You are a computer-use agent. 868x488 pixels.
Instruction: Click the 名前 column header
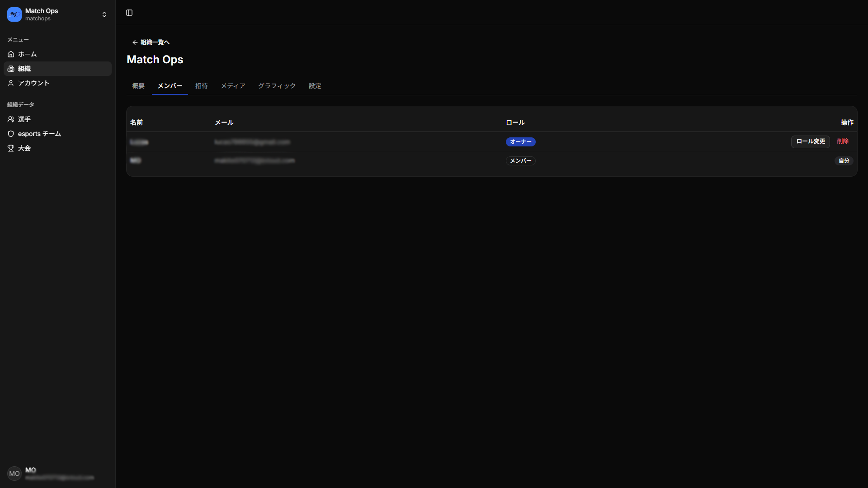tap(137, 122)
